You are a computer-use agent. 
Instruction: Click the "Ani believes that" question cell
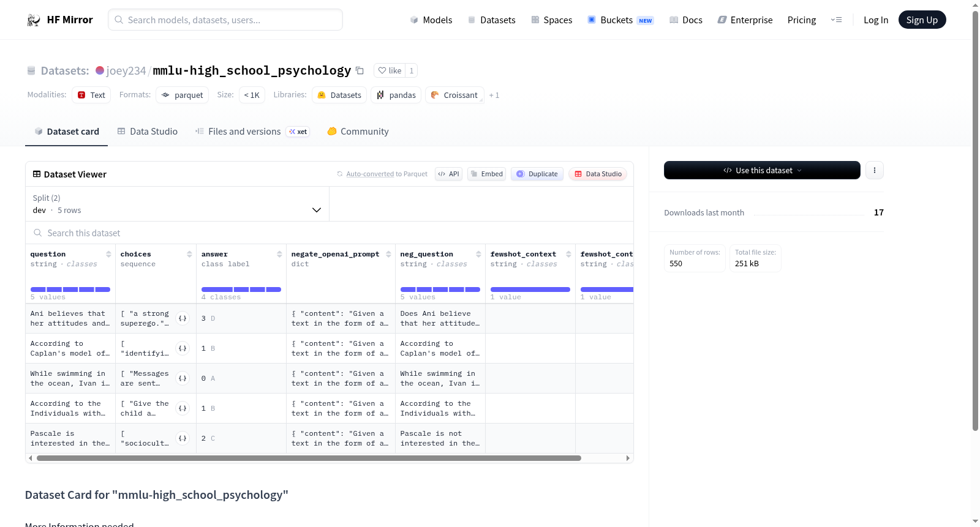tap(70, 318)
